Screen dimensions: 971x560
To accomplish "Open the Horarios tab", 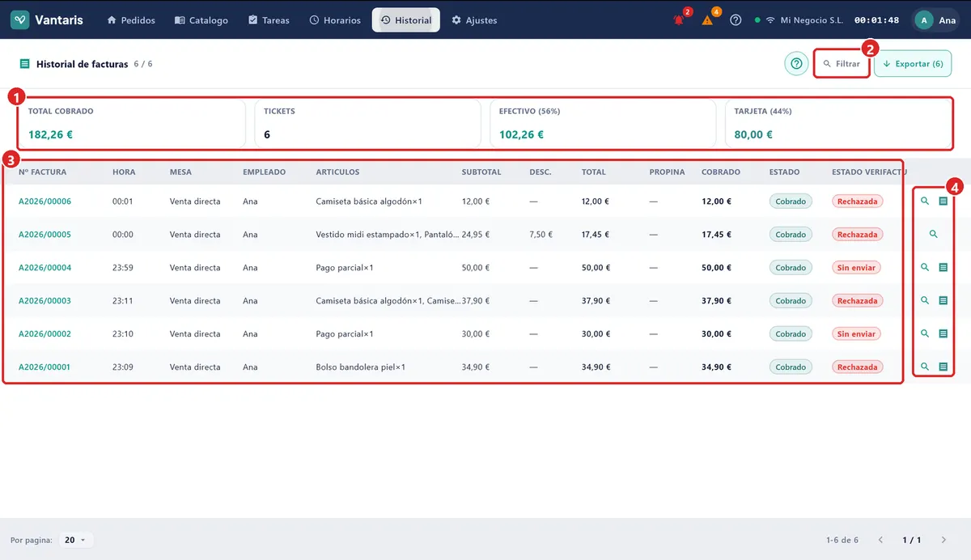I will pyautogui.click(x=335, y=20).
